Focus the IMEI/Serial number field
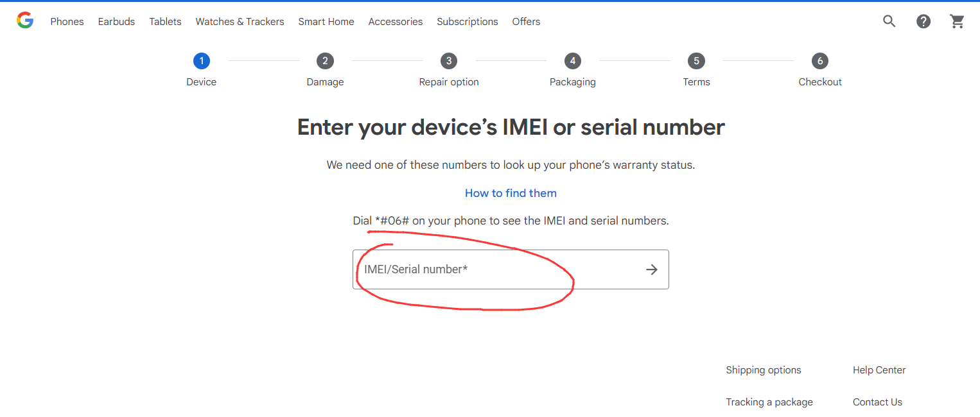 pyautogui.click(x=511, y=269)
